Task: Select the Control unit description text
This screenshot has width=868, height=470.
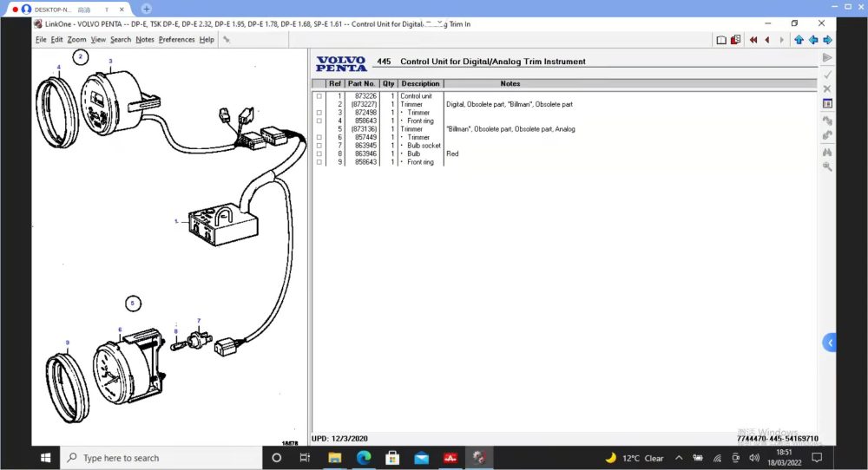Action: tap(416, 96)
